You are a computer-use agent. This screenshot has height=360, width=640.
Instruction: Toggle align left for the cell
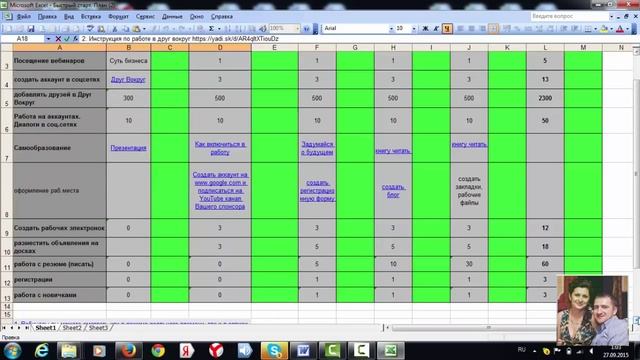(x=460, y=29)
